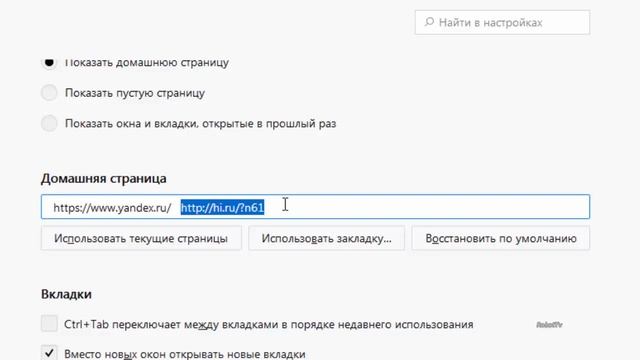
Task: Click Использовать текущие страницы button
Action: pos(141,238)
